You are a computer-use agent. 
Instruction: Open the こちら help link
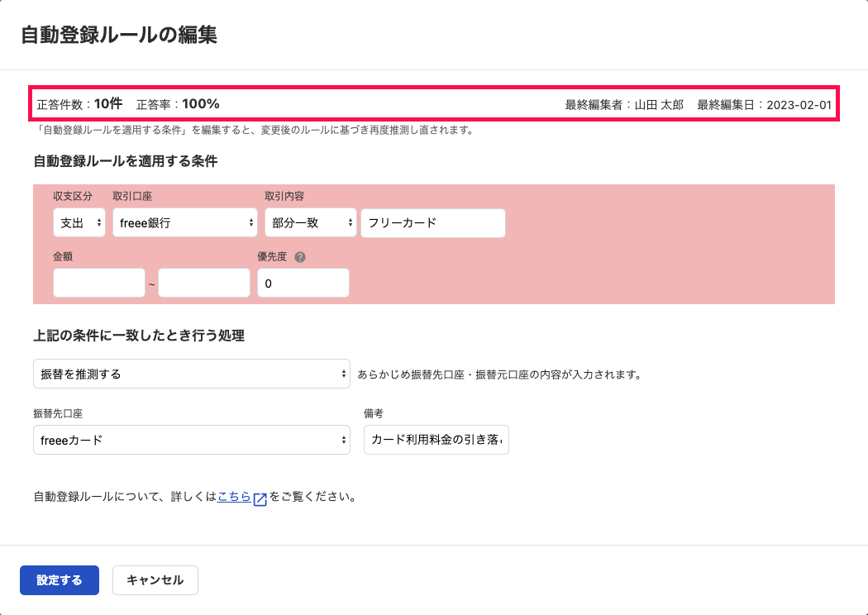234,497
